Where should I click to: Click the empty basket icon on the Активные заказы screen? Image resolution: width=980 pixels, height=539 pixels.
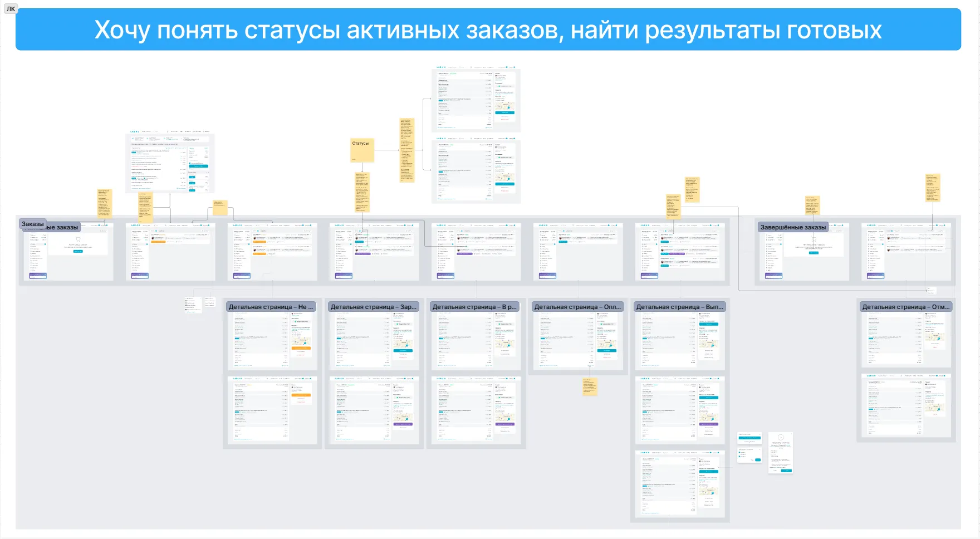pyautogui.click(x=78, y=239)
